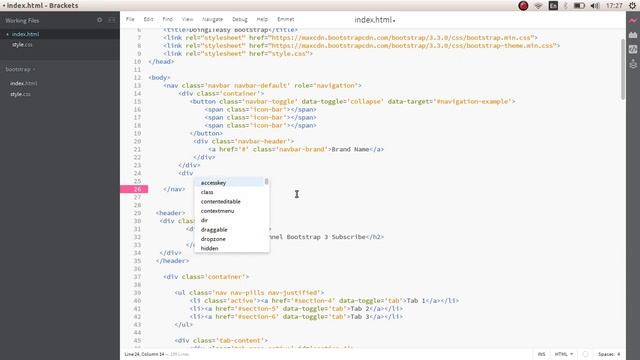The width and height of the screenshot is (640, 360).
Task: Open Working Files settings gear
Action: tap(100, 20)
